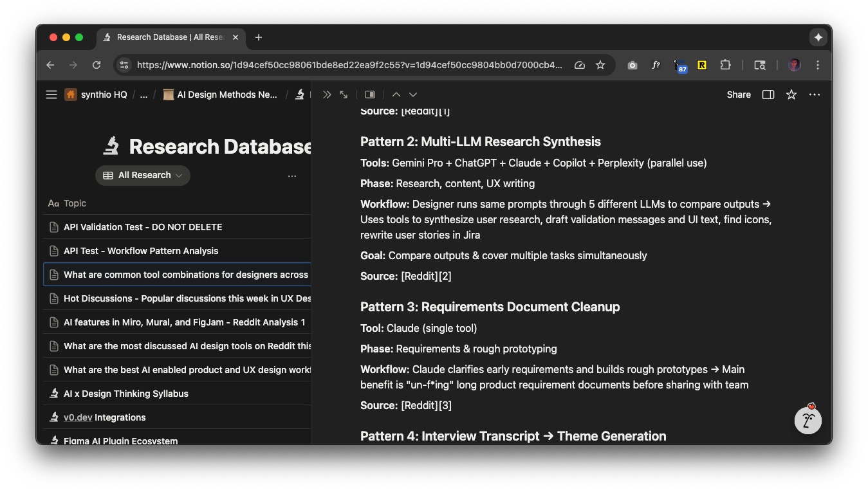Open the extension with 87 badge

click(679, 66)
